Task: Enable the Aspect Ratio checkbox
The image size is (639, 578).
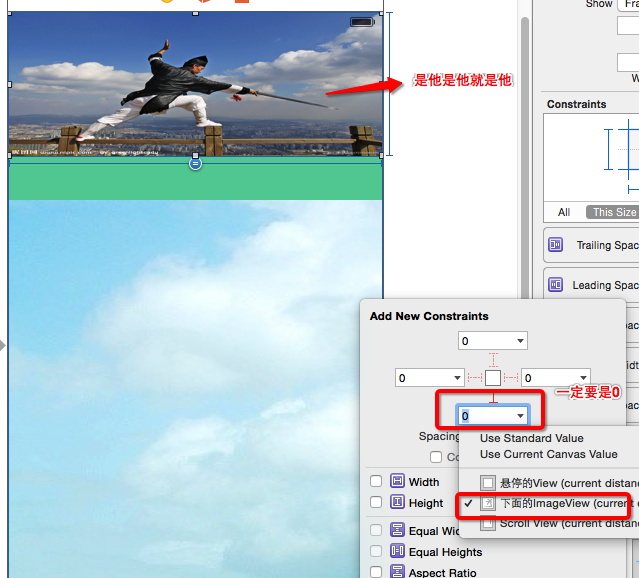Action: (376, 571)
